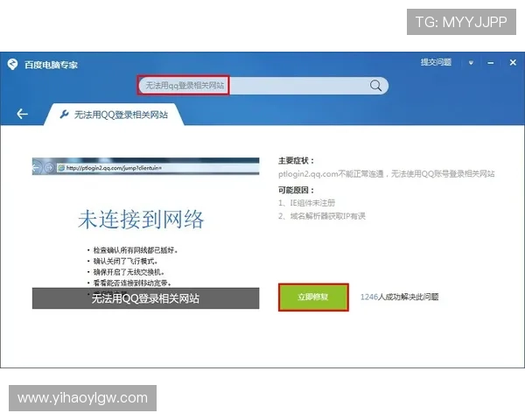Click the magnifier search icon
525x420 pixels.
(375, 86)
